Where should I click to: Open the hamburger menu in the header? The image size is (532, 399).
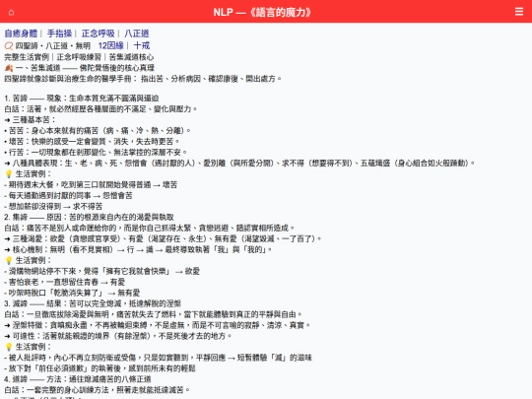click(x=519, y=12)
